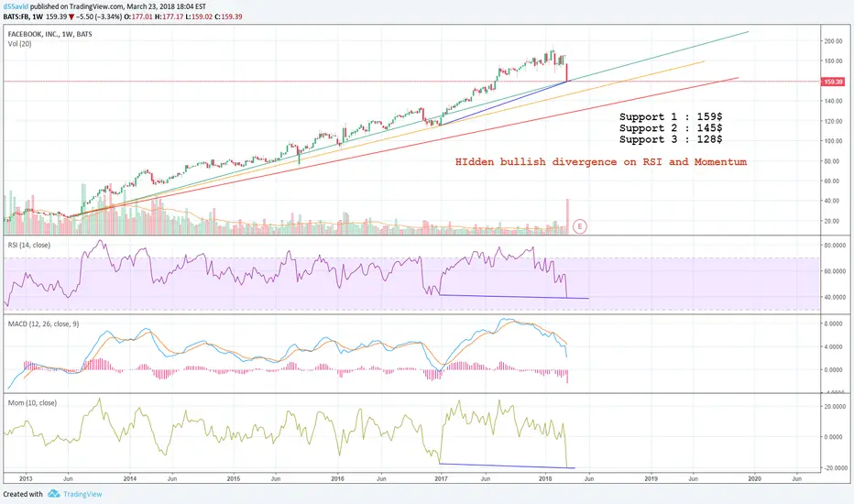The height and width of the screenshot is (504, 854).
Task: Click the 40.0000 RSI axis value
Action: (x=835, y=298)
